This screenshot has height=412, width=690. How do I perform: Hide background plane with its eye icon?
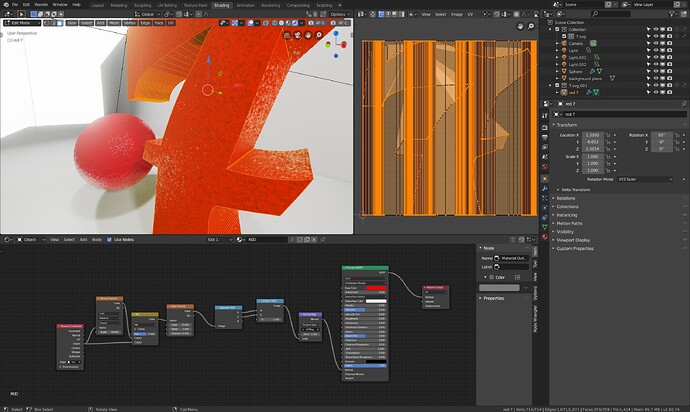pyautogui.click(x=656, y=78)
